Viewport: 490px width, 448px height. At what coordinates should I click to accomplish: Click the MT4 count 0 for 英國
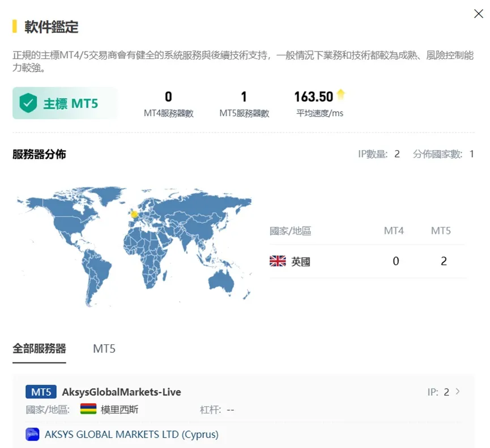click(x=395, y=261)
